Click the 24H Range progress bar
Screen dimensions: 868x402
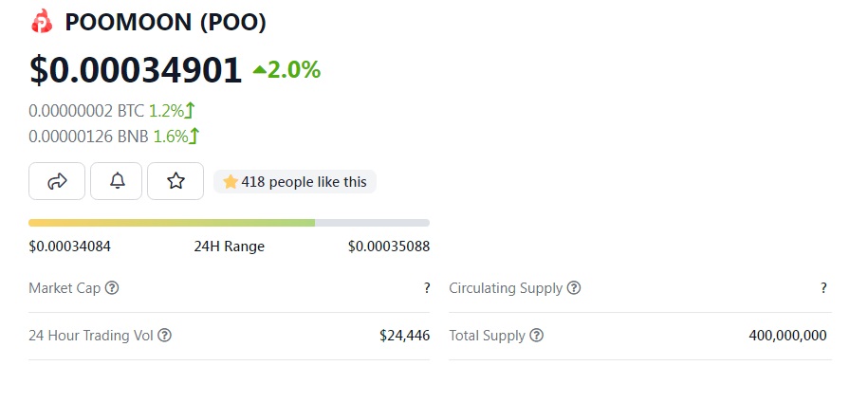coord(229,223)
